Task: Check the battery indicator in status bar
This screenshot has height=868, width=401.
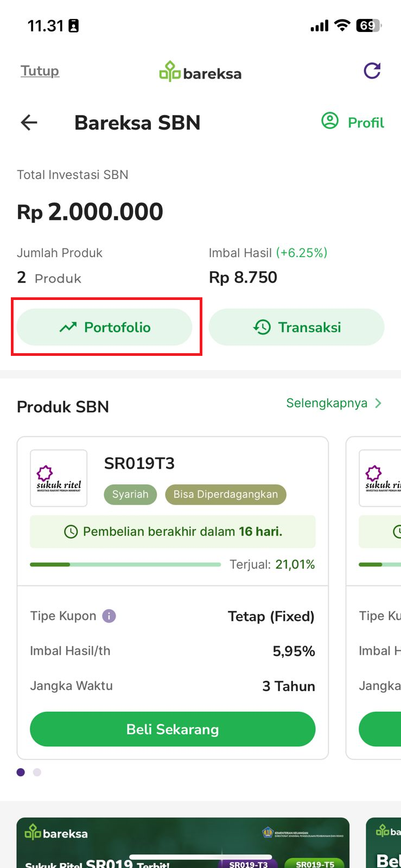Action: pyautogui.click(x=369, y=25)
